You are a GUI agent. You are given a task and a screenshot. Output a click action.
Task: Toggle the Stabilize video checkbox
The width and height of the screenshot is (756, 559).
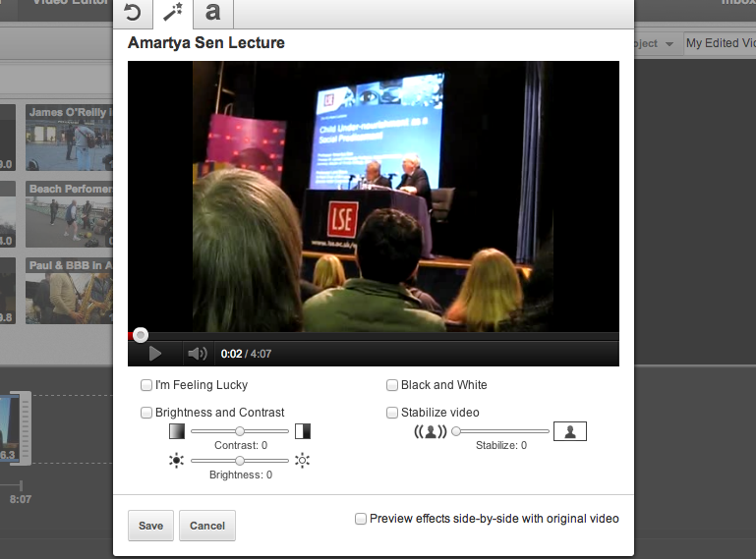pyautogui.click(x=392, y=413)
